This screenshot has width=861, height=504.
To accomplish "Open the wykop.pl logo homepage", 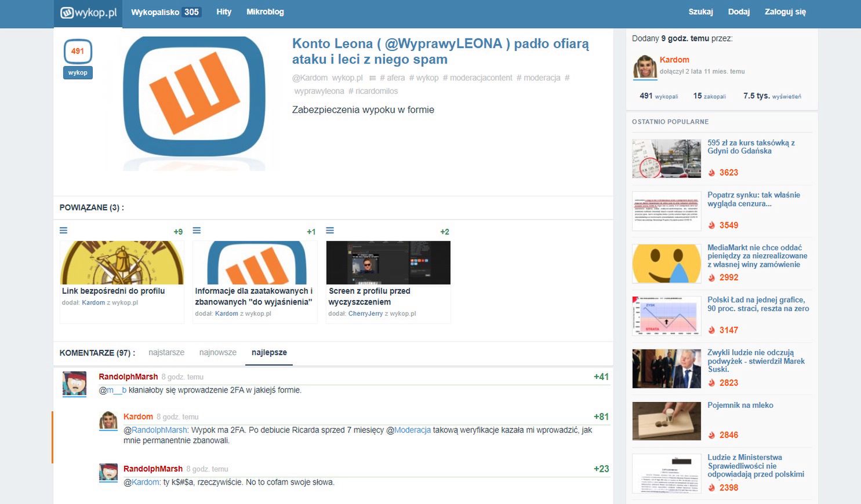I will pos(88,12).
